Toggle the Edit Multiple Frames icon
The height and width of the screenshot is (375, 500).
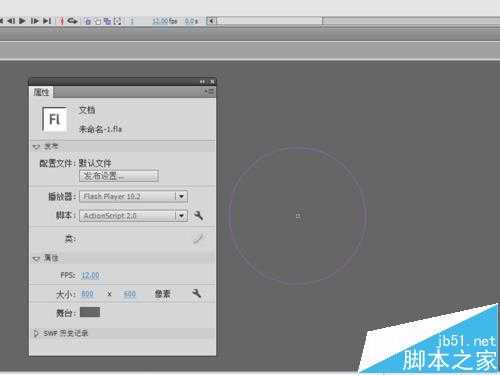107,21
